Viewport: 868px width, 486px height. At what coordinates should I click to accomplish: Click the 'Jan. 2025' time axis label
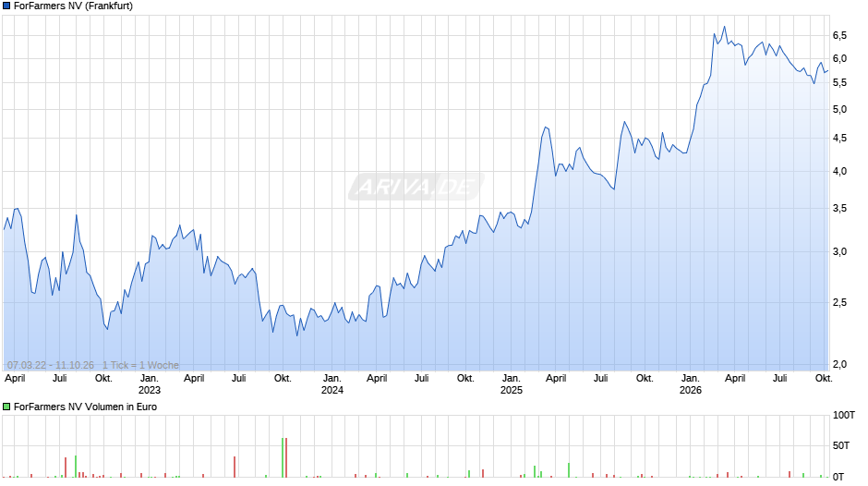[x=512, y=384]
